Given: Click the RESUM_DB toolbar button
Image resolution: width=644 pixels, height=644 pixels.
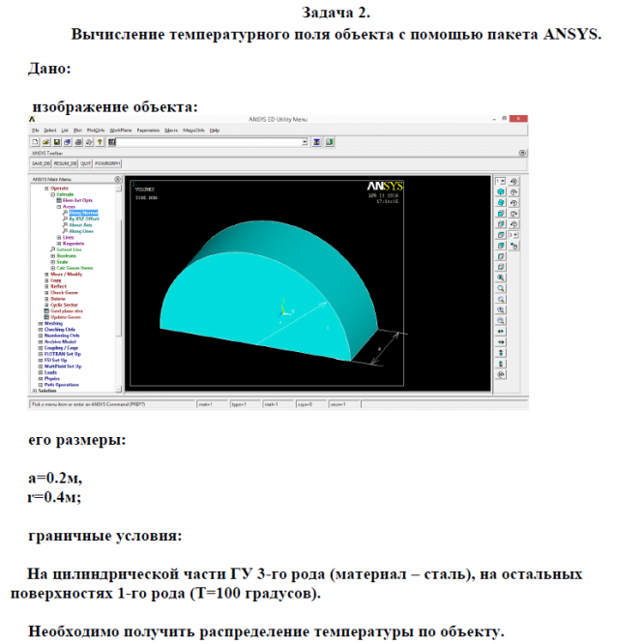Looking at the screenshot, I should click(65, 163).
